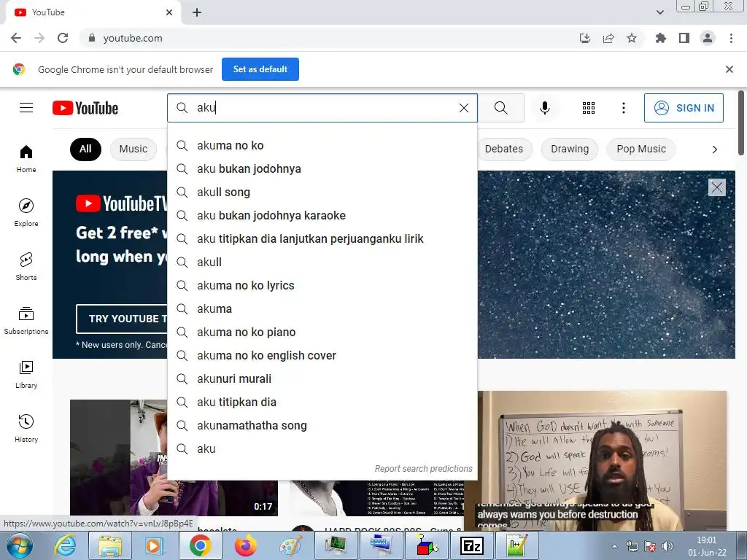Image resolution: width=747 pixels, height=560 pixels.
Task: Open Firefox from the taskbar
Action: (x=245, y=545)
